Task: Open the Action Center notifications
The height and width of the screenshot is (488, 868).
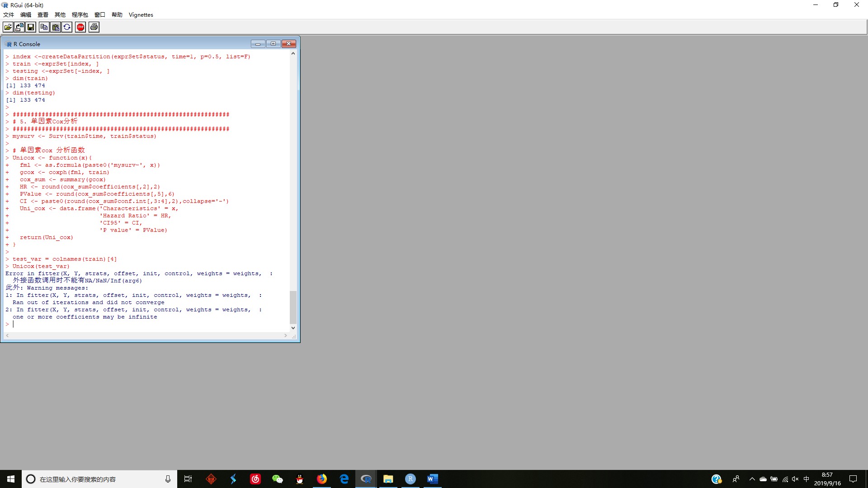Action: point(853,479)
